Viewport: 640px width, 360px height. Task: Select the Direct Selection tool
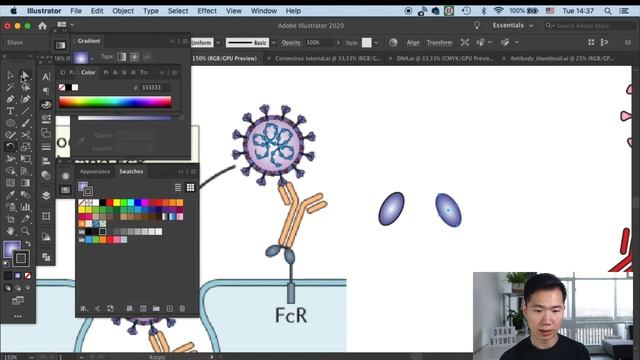click(25, 76)
